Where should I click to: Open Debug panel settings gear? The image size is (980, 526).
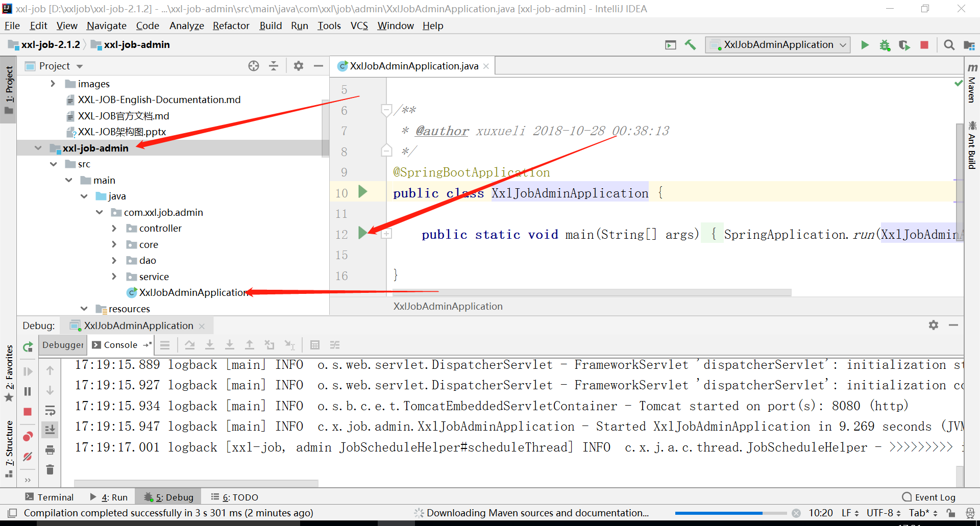[934, 325]
